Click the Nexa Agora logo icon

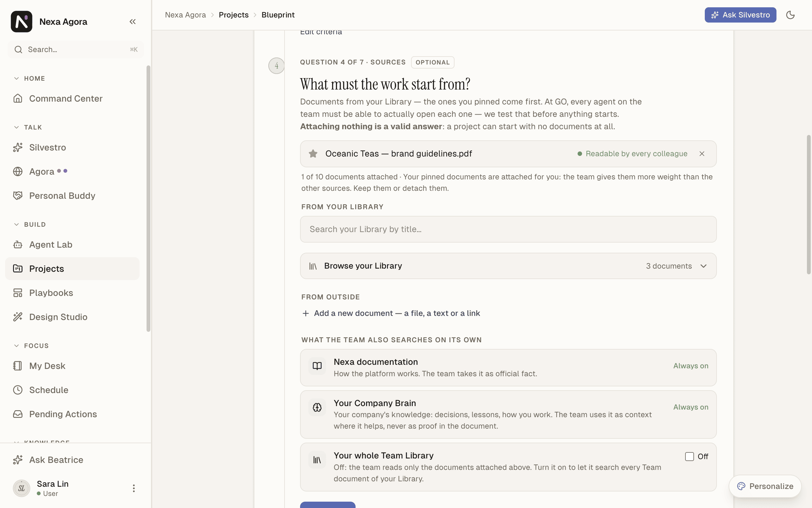[22, 22]
